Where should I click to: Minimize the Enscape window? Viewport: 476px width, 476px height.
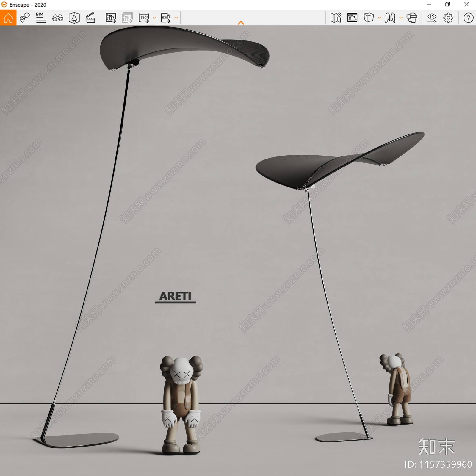[x=429, y=4]
